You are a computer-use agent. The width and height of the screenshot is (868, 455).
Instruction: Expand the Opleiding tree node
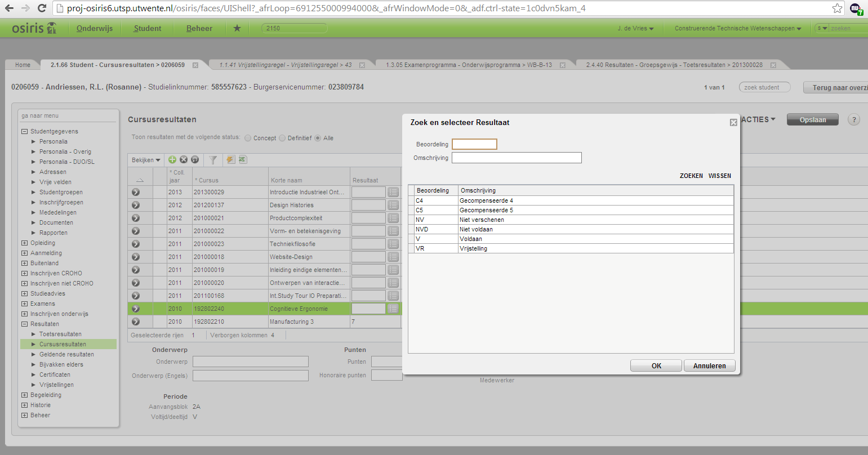click(x=24, y=243)
